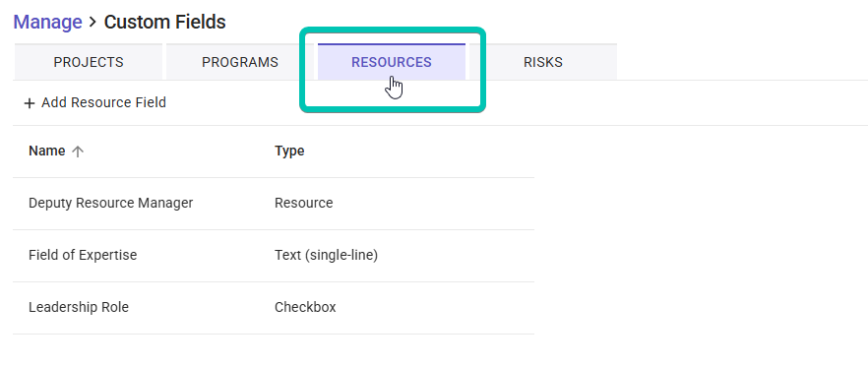Click the Add Resource Field button

pos(95,103)
